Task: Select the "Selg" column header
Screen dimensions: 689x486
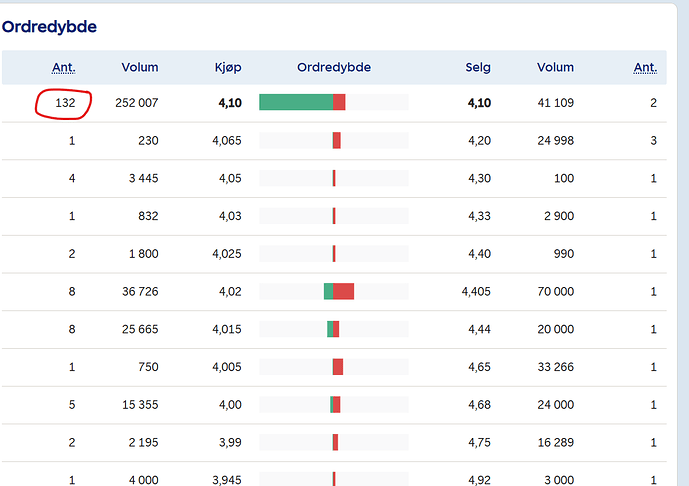Action: pos(478,68)
